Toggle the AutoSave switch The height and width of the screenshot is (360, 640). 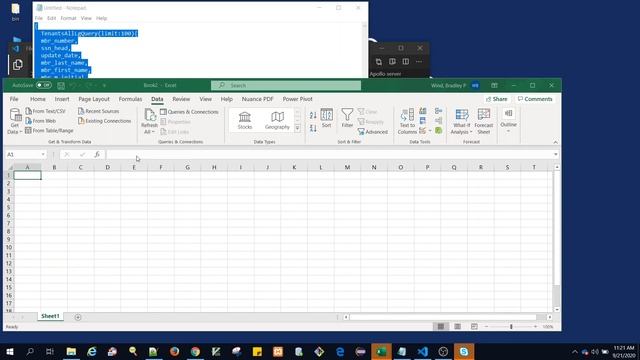(x=44, y=85)
